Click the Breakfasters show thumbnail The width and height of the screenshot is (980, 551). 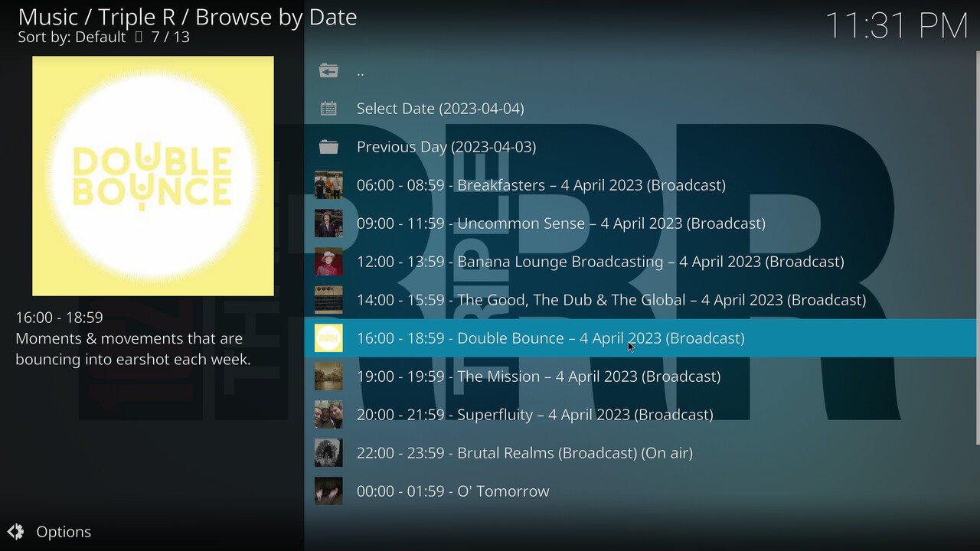[x=328, y=185]
